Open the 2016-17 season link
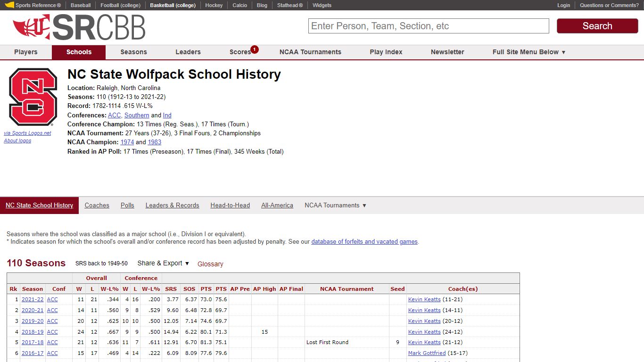The height and width of the screenshot is (362, 644). click(33, 353)
